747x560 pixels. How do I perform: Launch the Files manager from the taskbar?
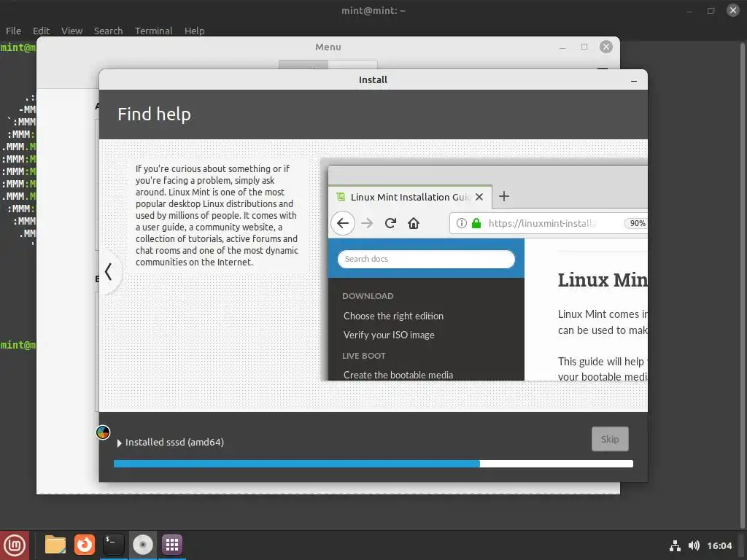[x=55, y=545]
